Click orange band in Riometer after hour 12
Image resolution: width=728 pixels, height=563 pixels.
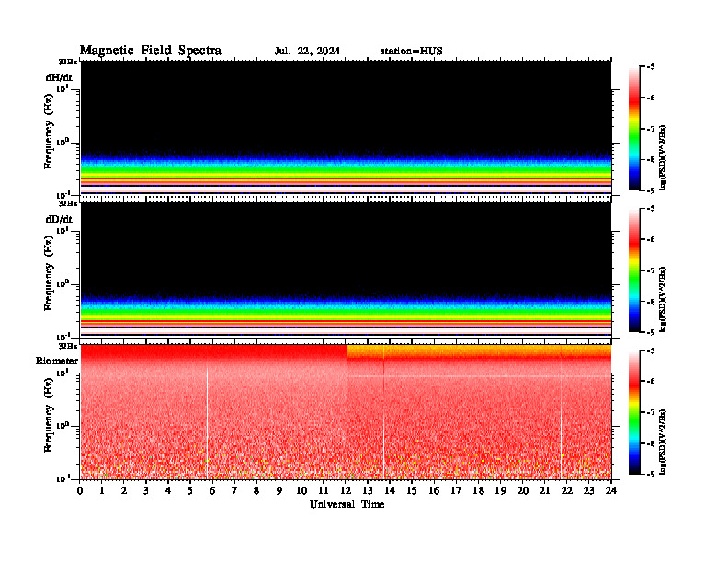pyautogui.click(x=479, y=350)
